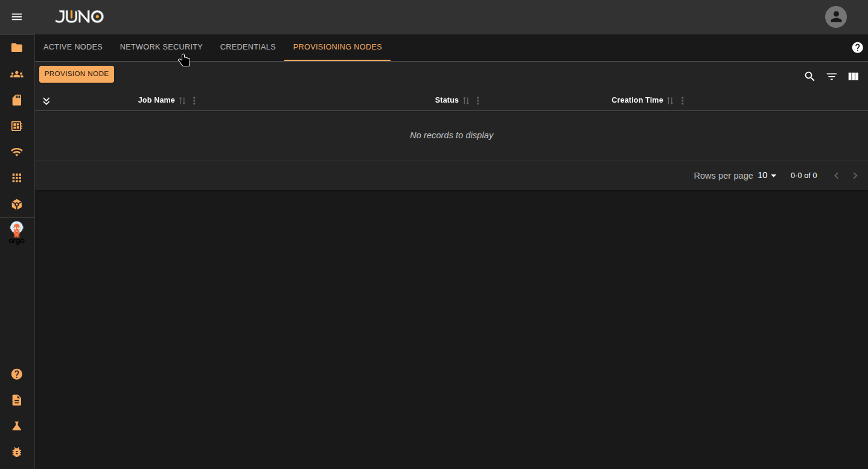Open the Active Nodes tab
This screenshot has height=469, width=868.
coord(73,47)
